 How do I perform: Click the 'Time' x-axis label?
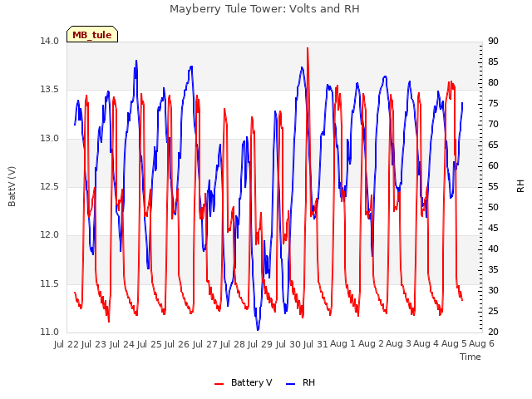pos(470,357)
